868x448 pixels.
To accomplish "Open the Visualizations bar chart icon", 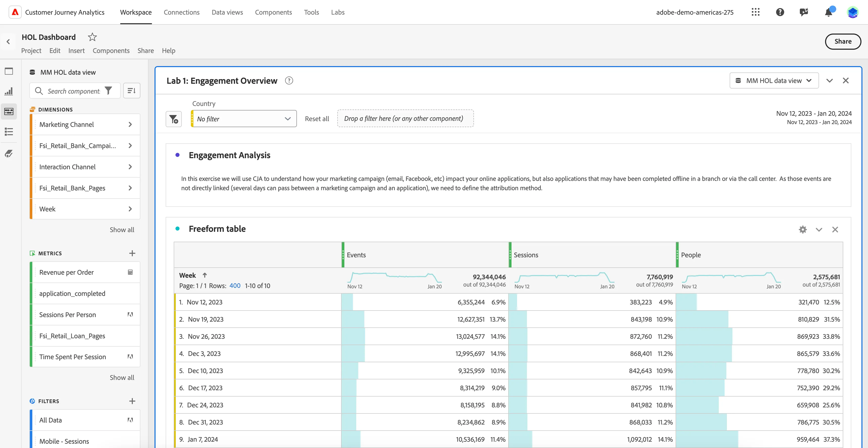I will [x=9, y=91].
